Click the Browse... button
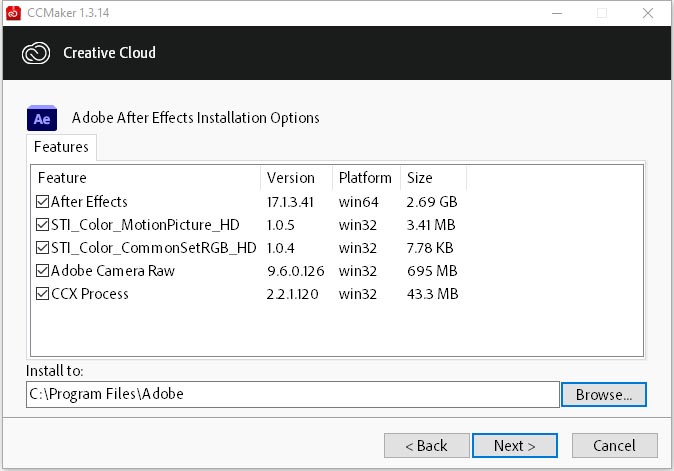The height and width of the screenshot is (471, 674). click(604, 395)
